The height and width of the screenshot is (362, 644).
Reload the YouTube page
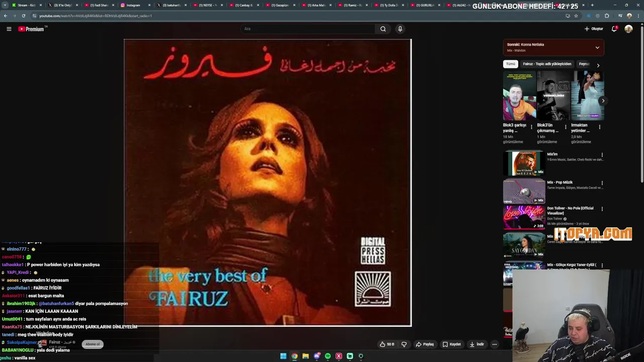click(24, 16)
